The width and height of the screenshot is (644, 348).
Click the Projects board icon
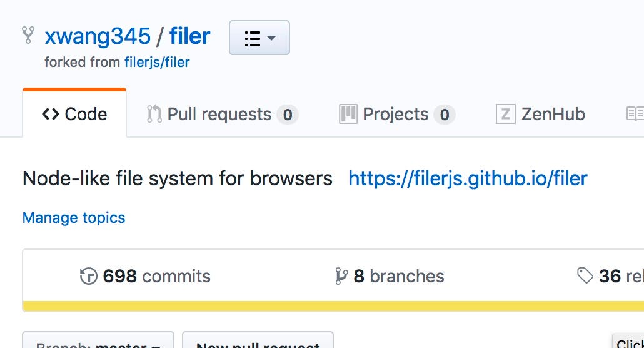pyautogui.click(x=348, y=114)
